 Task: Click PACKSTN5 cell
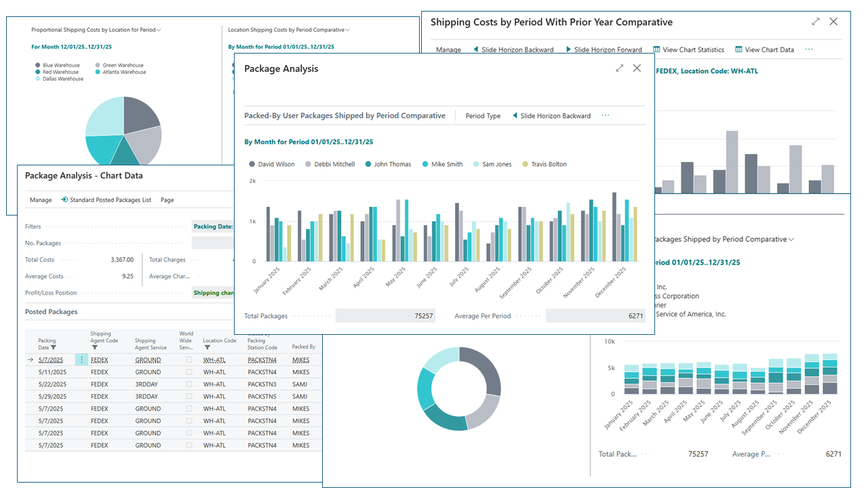(x=262, y=396)
